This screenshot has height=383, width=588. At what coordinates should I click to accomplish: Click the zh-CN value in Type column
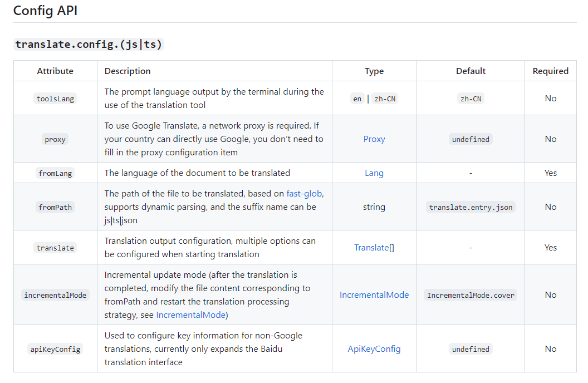(x=385, y=99)
